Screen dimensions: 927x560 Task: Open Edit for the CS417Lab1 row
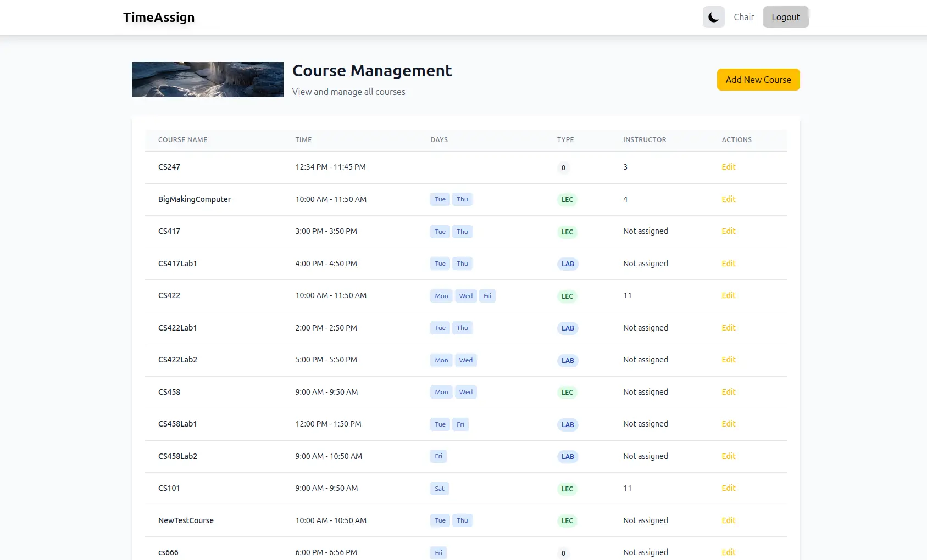click(x=728, y=264)
